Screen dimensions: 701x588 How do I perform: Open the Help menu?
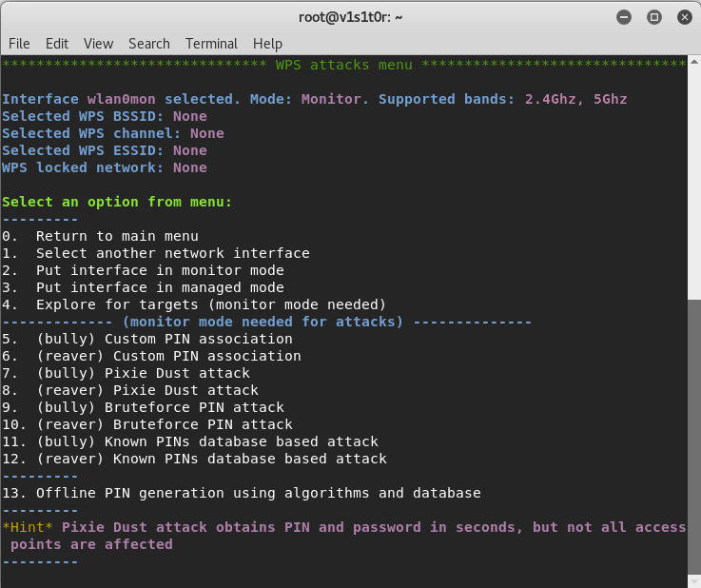click(267, 44)
